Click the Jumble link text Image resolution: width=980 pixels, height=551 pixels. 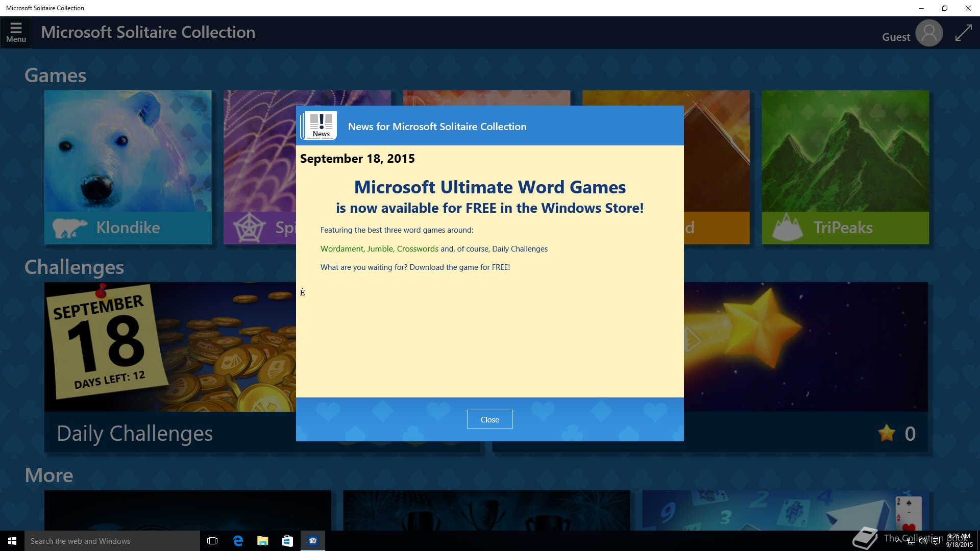point(381,249)
